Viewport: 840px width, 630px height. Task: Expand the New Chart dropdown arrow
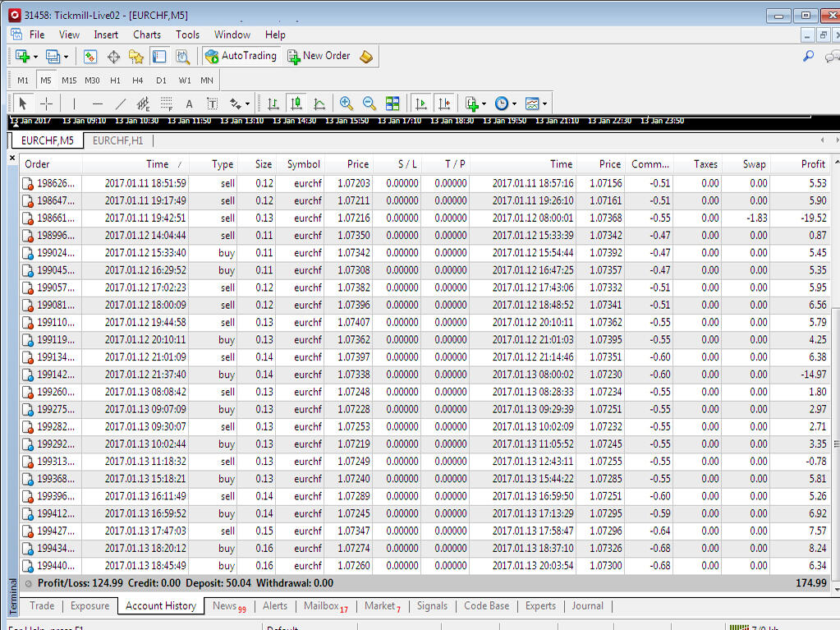point(35,57)
